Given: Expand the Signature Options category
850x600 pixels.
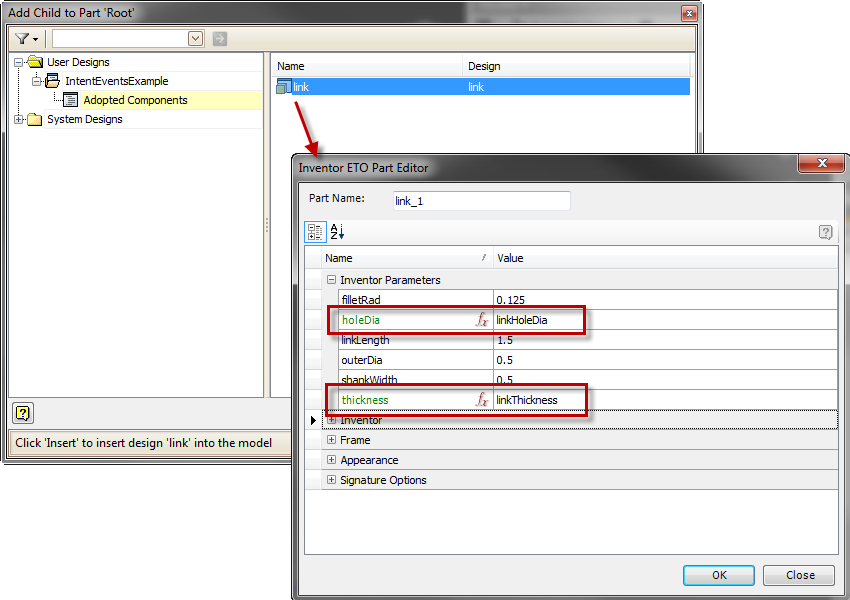Looking at the screenshot, I should [331, 480].
